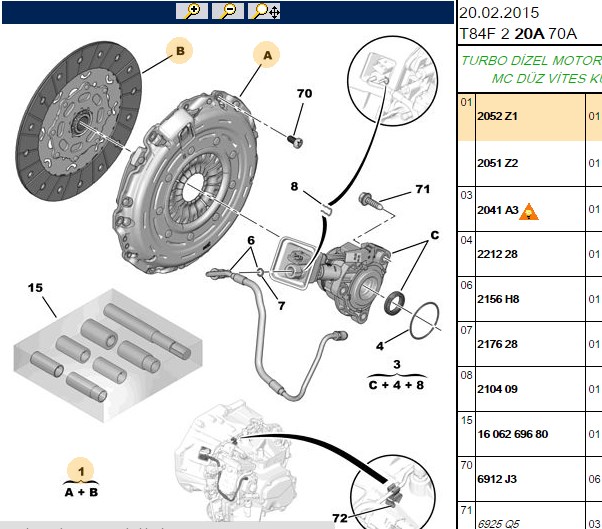The image size is (602, 529).
Task: Click the pressure plate drawing in the diagram
Action: (x=185, y=182)
